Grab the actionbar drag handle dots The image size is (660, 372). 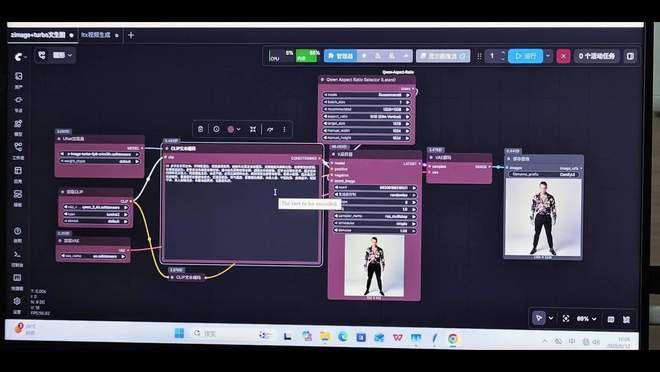(479, 56)
